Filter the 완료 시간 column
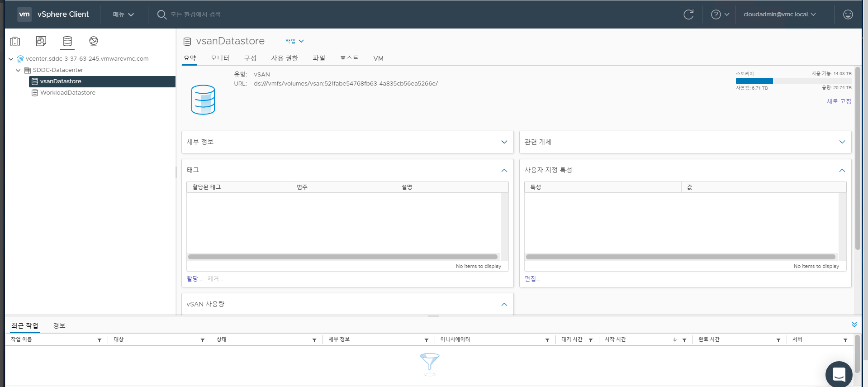Image resolution: width=868 pixels, height=387 pixels. coord(778,340)
